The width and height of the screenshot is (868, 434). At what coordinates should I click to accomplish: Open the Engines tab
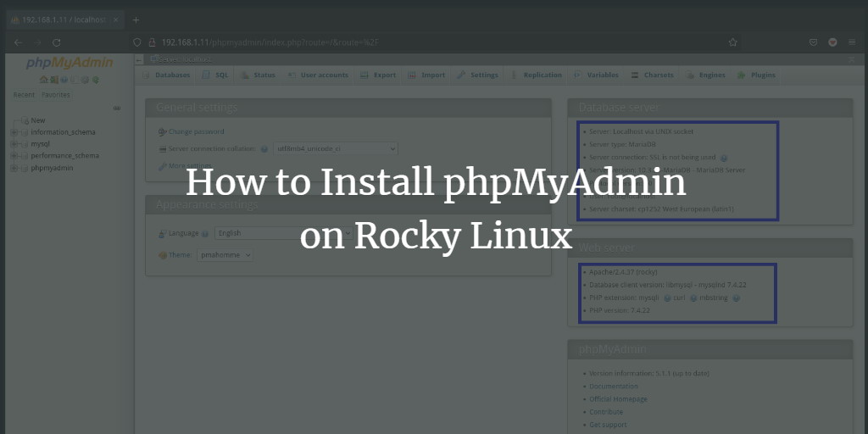tap(705, 75)
